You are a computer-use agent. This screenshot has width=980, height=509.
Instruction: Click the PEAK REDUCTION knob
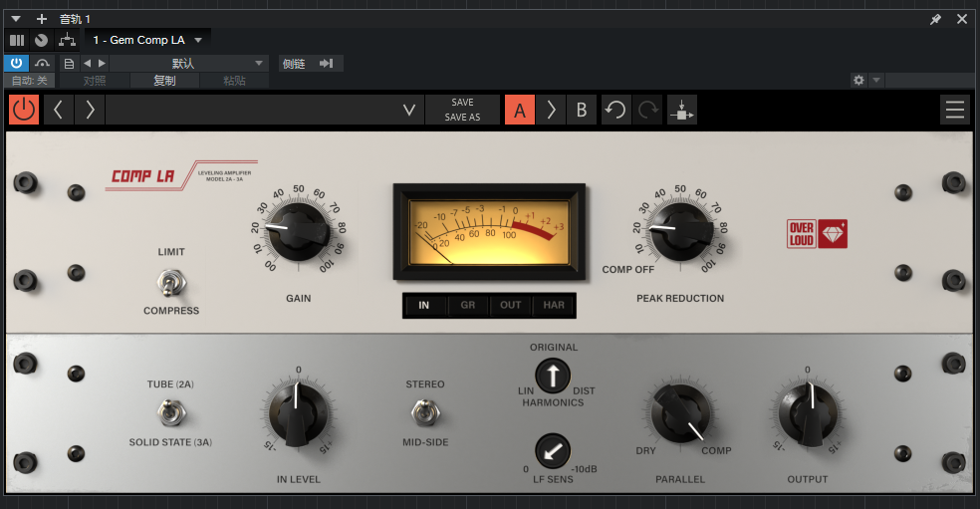point(680,230)
